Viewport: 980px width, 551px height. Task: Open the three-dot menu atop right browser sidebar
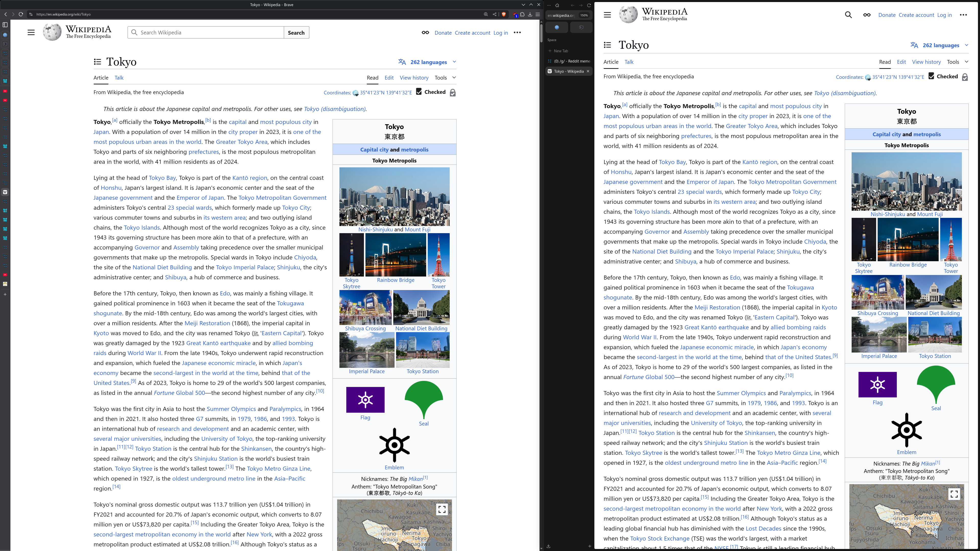pos(549,5)
